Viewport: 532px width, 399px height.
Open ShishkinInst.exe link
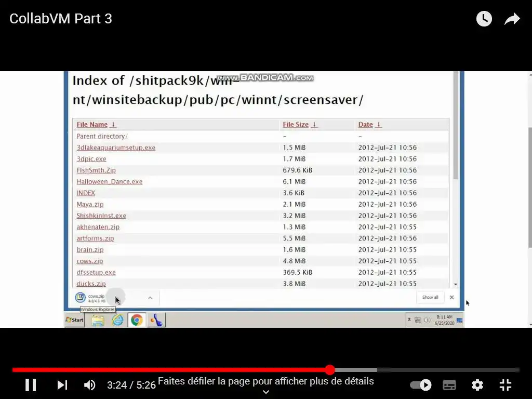tap(101, 216)
